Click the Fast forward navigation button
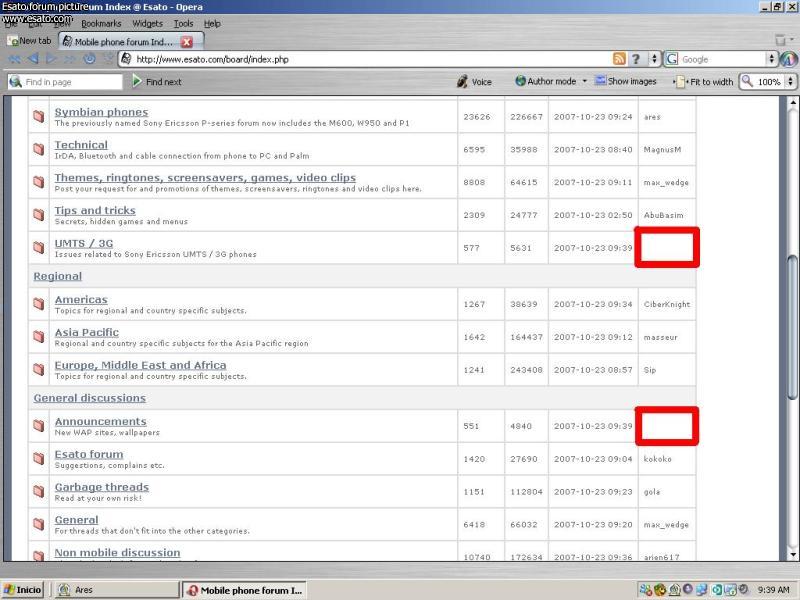The width and height of the screenshot is (800, 600). tap(70, 59)
